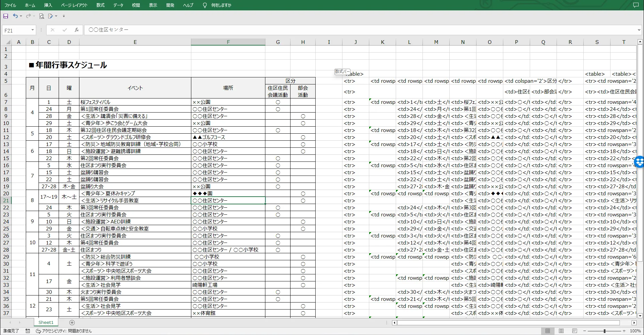Open Print Preview from quick access toolbar

(x=42, y=16)
